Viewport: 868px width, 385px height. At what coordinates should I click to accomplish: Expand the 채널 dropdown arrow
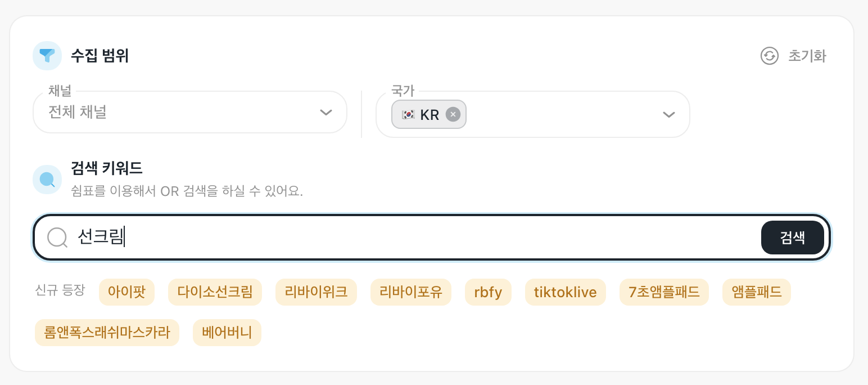(x=326, y=112)
